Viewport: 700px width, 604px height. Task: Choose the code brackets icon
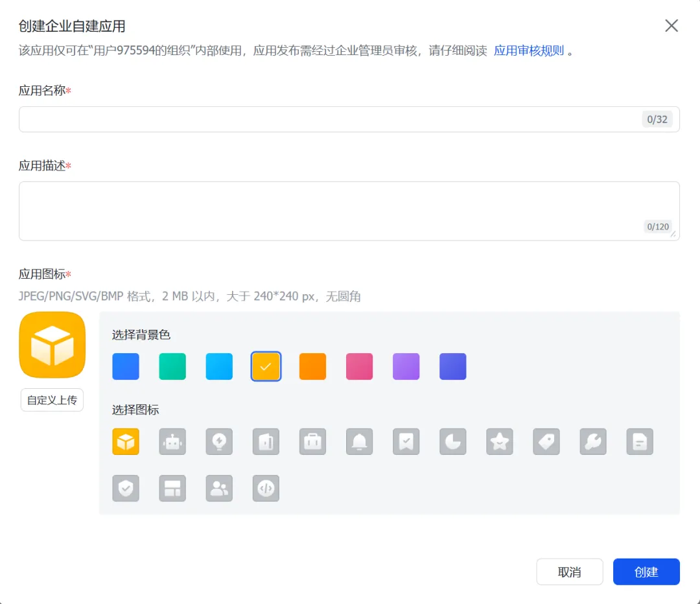(266, 489)
